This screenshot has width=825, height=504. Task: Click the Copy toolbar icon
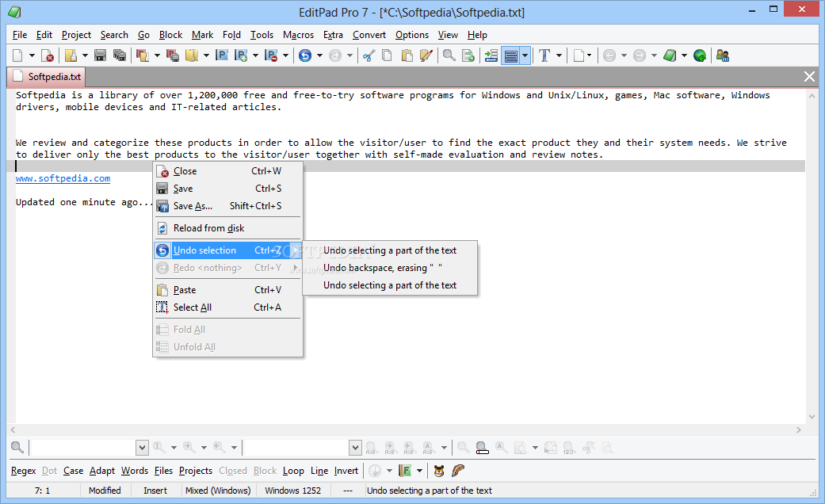pos(387,55)
